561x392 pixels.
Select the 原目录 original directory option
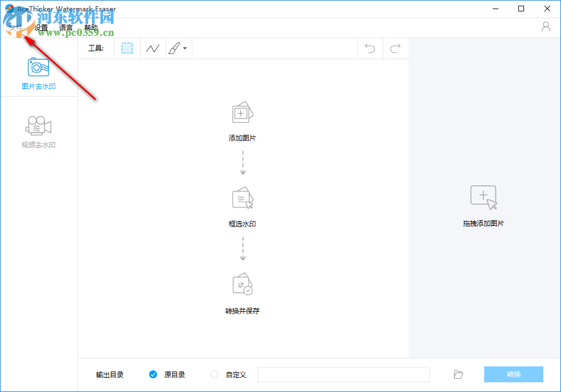pos(153,374)
